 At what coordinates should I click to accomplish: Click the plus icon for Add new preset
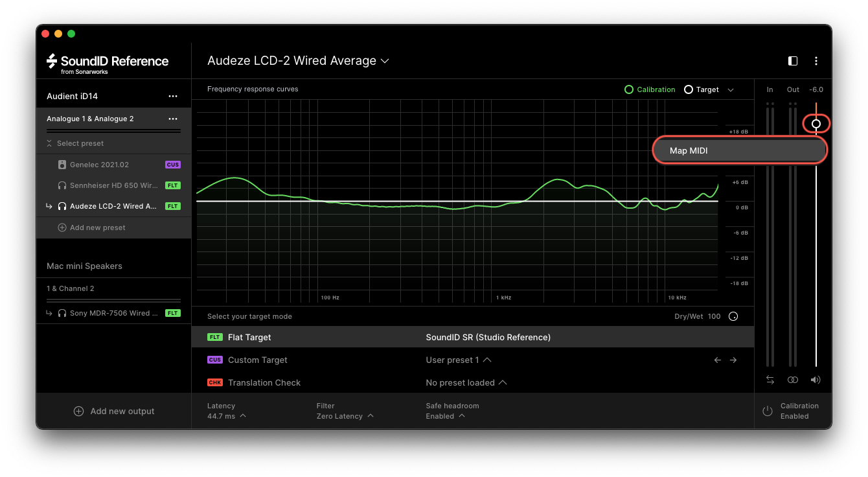click(62, 227)
